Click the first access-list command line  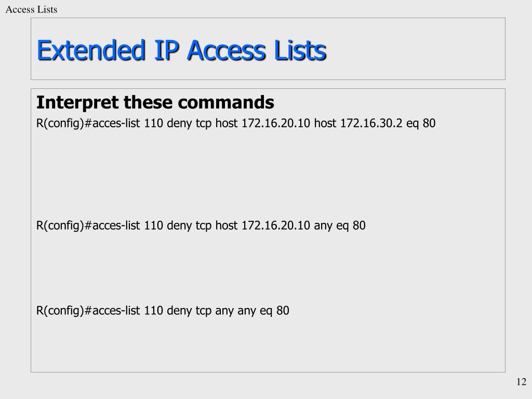pyautogui.click(x=236, y=123)
